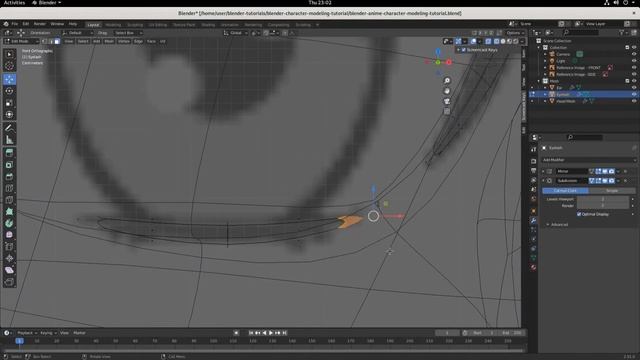
Task: Click the zoom magnifier icon in viewport
Action: click(x=447, y=81)
